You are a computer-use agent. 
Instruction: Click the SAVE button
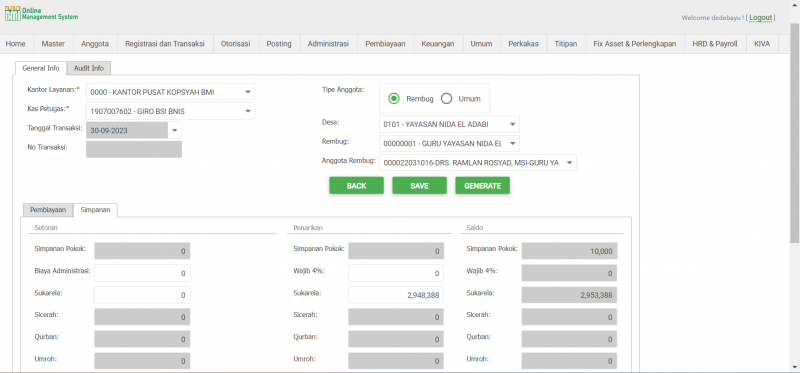click(419, 186)
